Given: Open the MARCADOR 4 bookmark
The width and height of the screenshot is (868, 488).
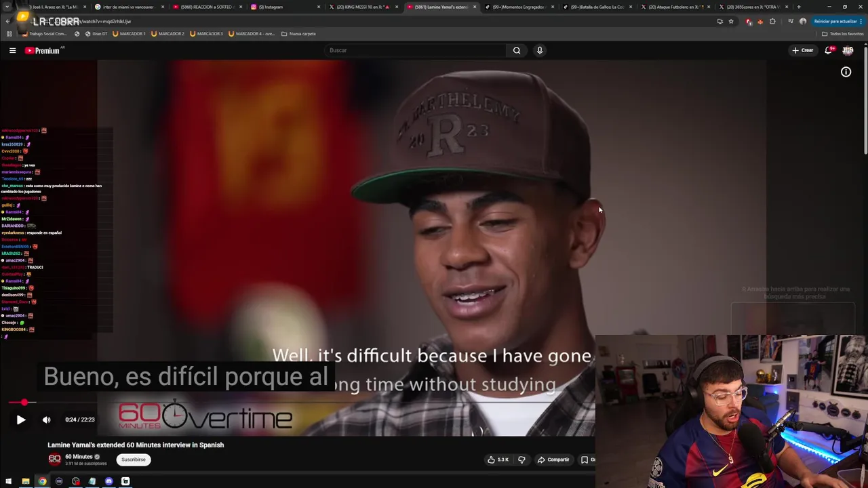Looking at the screenshot, I should (x=252, y=33).
